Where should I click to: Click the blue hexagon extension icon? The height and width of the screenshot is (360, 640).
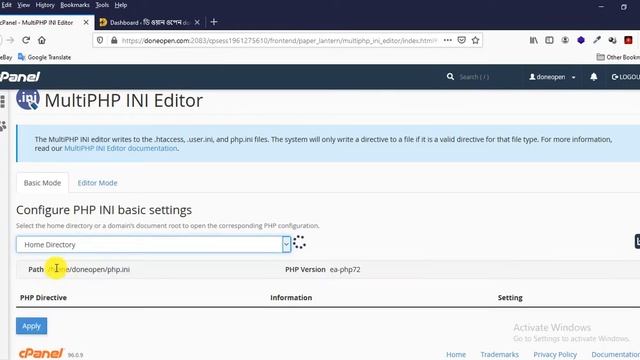tap(581, 40)
